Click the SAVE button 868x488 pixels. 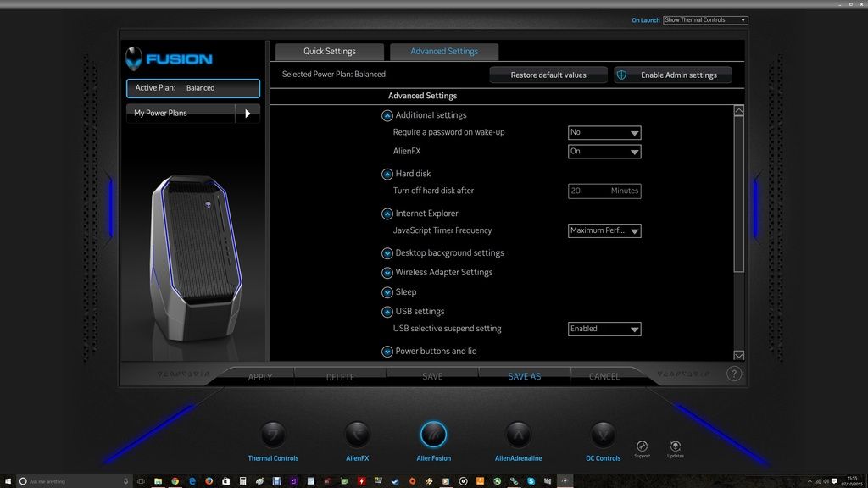[x=432, y=377]
